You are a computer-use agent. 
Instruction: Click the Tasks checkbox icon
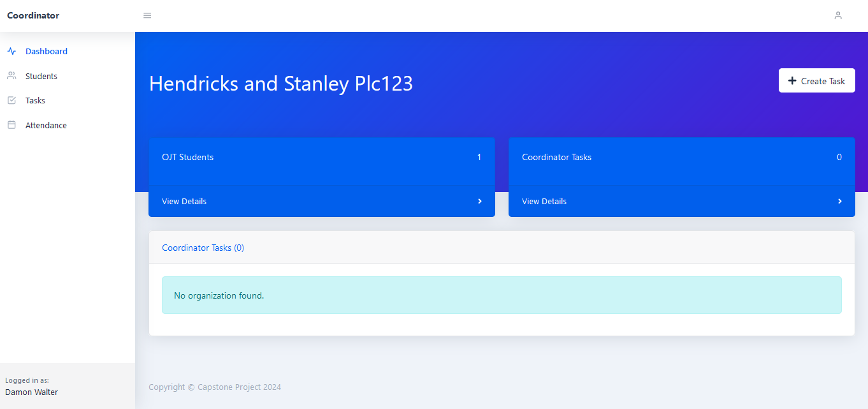pos(11,100)
